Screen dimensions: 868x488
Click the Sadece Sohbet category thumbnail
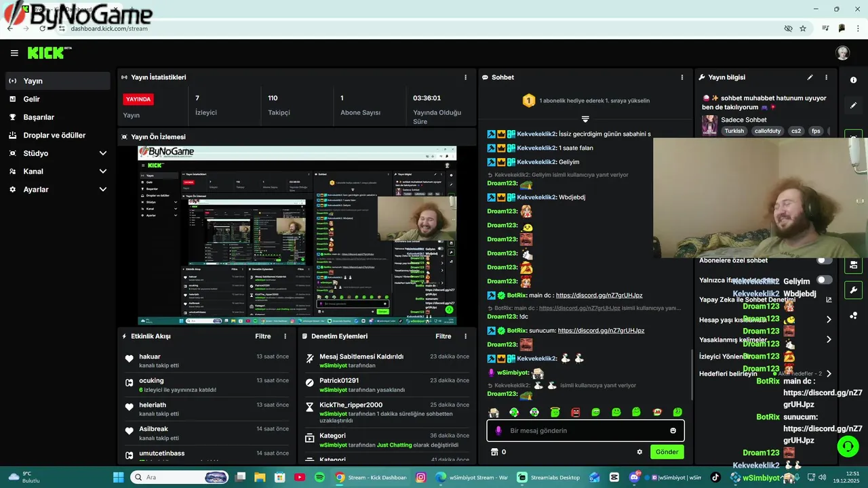(x=709, y=125)
